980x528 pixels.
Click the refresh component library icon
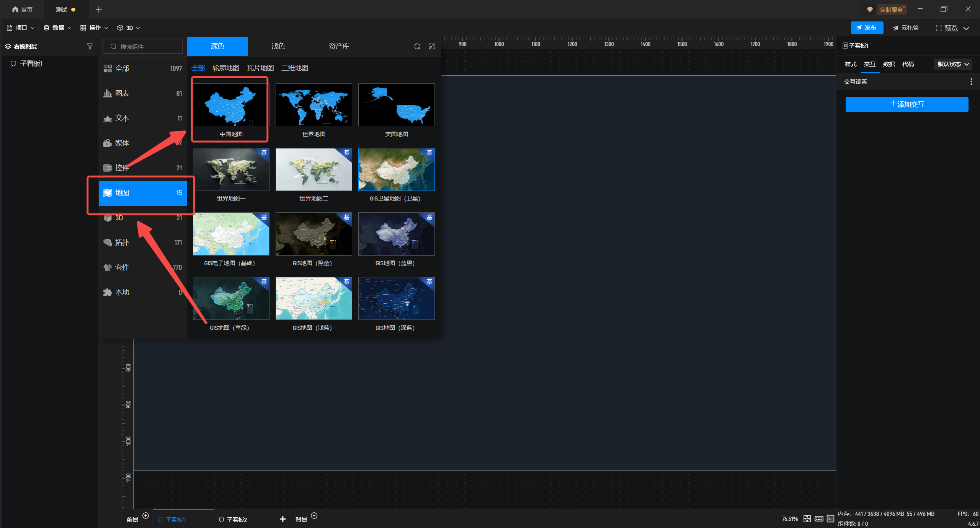point(417,46)
